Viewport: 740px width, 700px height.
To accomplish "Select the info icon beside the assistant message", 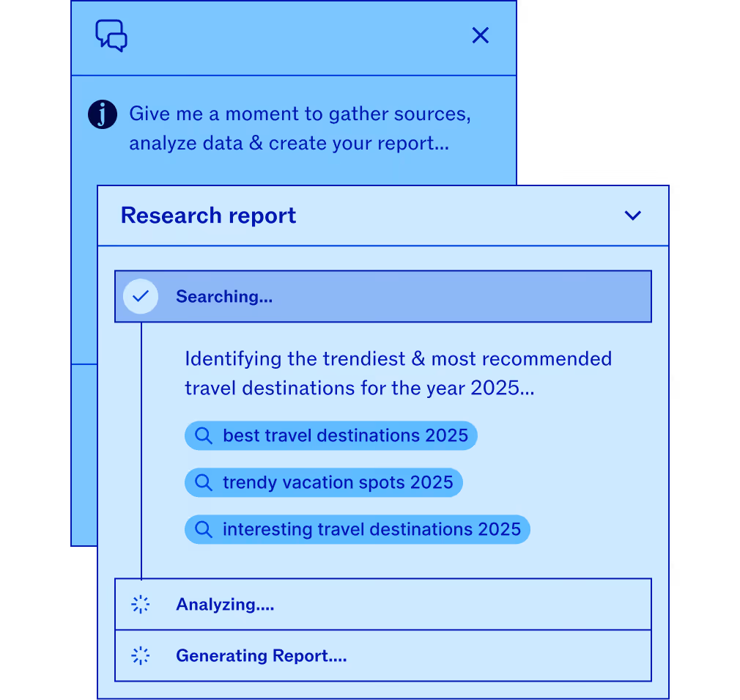I will pos(103,114).
